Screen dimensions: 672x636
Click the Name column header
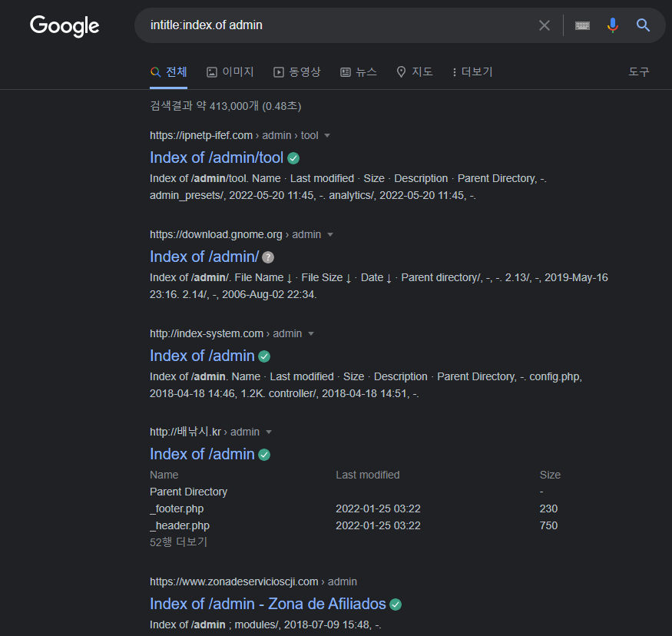click(x=164, y=475)
